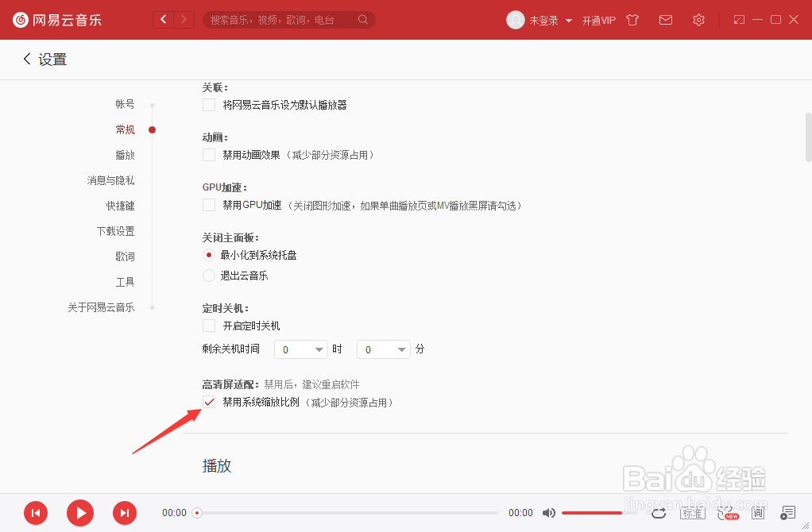Uncheck 禁用系统缩放比例 option
The width and height of the screenshot is (812, 532).
pyautogui.click(x=209, y=402)
